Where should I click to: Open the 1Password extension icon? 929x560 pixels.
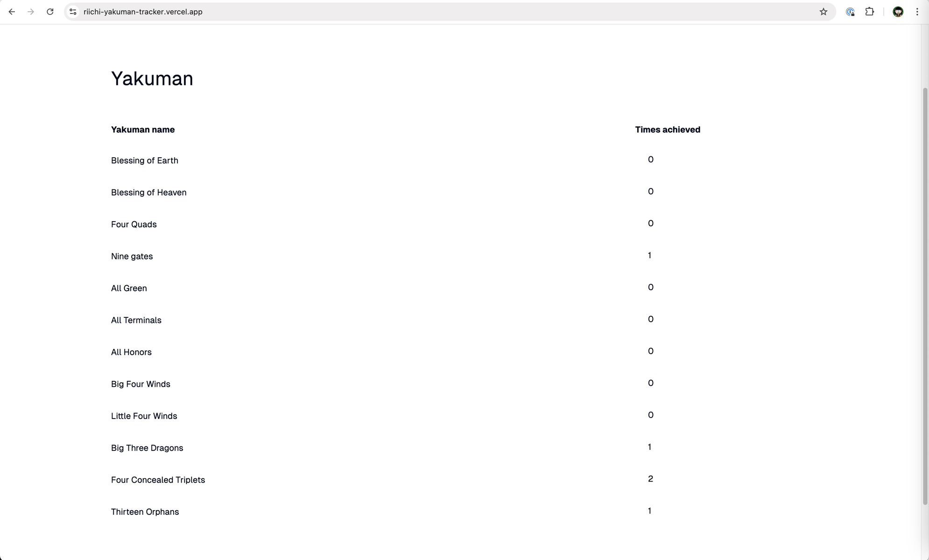pos(851,12)
